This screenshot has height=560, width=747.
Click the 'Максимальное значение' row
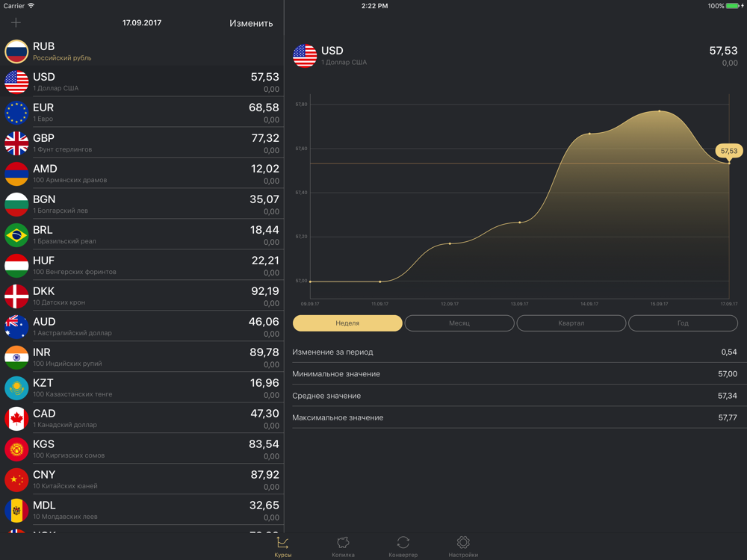[519, 417]
